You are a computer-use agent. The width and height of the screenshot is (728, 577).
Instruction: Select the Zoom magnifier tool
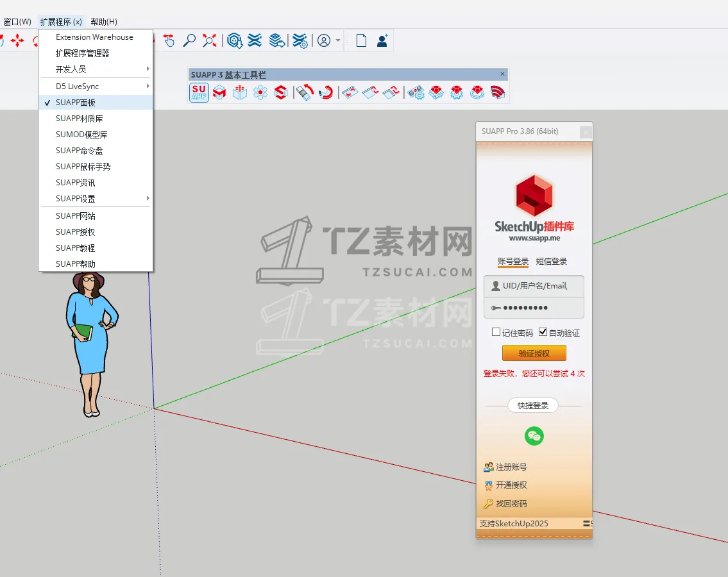[x=189, y=41]
